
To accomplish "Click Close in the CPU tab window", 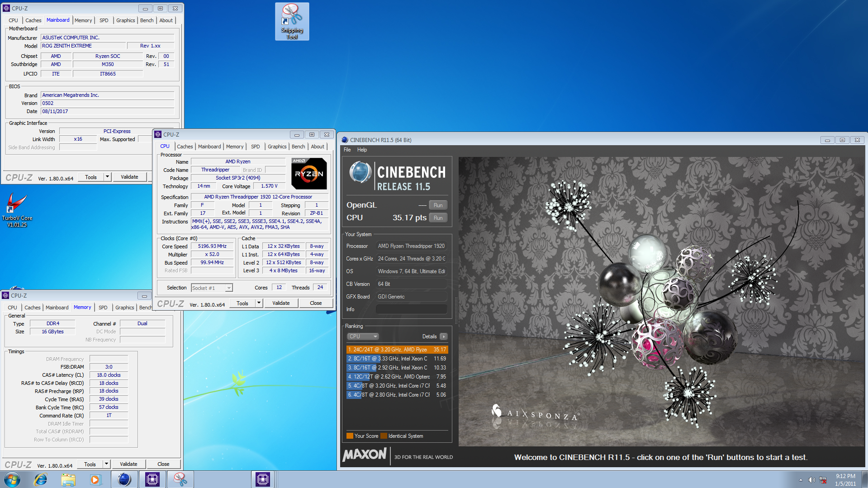I will [316, 303].
